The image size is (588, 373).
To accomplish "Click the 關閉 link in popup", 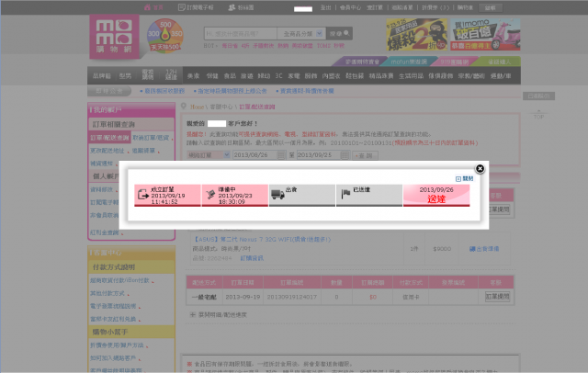I will 464,179.
